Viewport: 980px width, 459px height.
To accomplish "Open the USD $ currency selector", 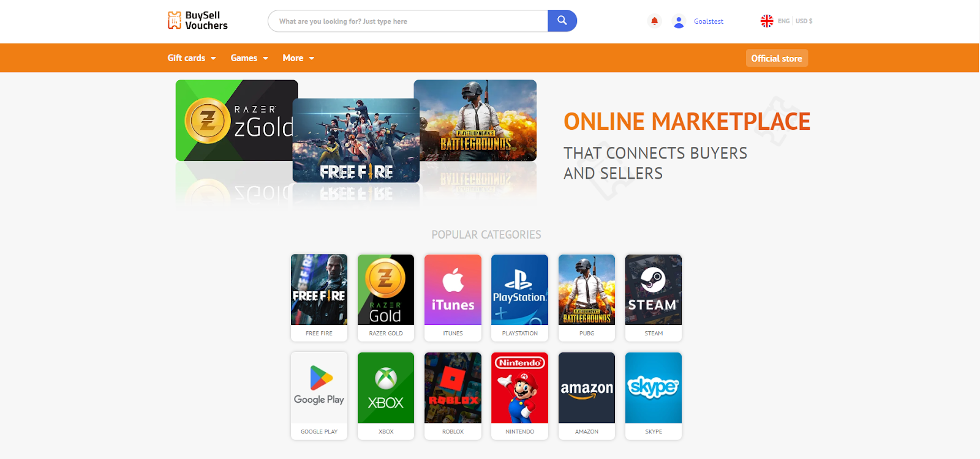I will (x=804, y=21).
